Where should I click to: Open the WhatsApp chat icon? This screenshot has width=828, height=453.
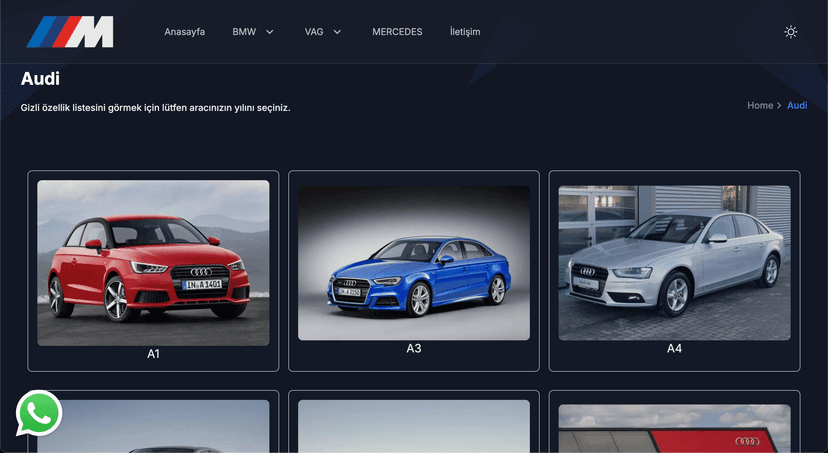coord(39,413)
